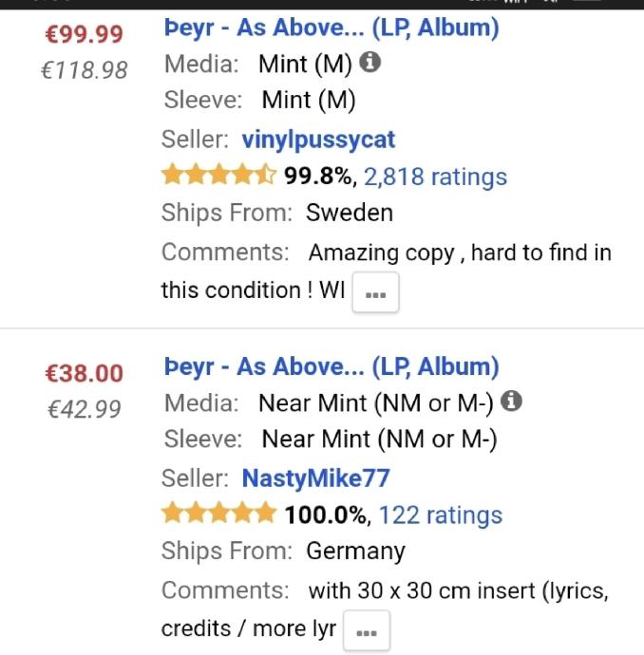
Task: Click the 'Ships From: Germany' text
Action: (283, 551)
